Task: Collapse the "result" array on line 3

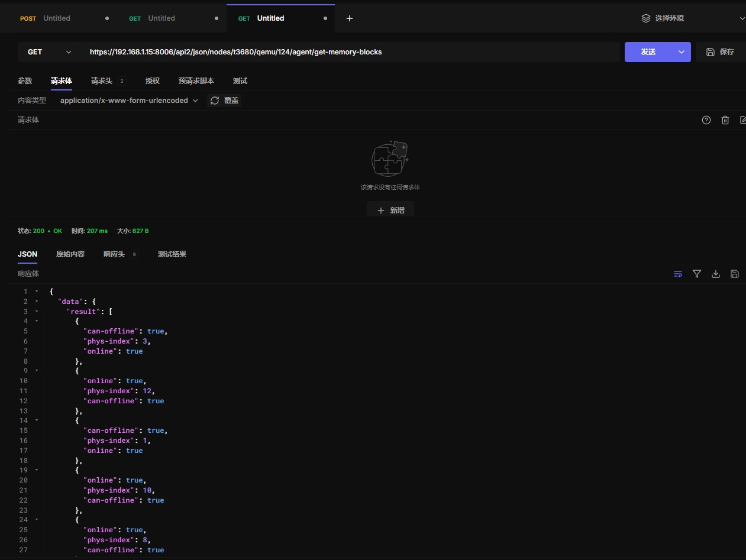Action: pos(37,312)
